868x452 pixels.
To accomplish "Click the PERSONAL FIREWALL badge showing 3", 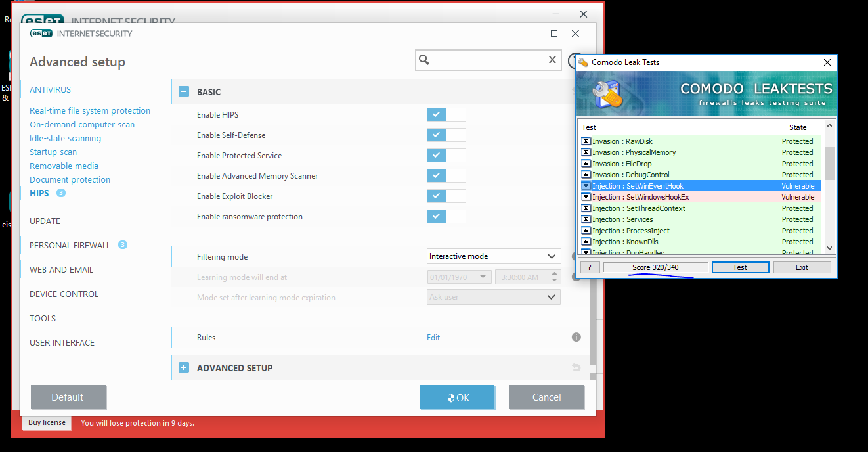I will pos(123,245).
